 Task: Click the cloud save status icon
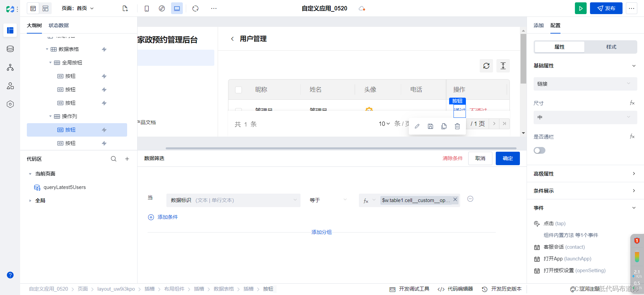point(362,8)
